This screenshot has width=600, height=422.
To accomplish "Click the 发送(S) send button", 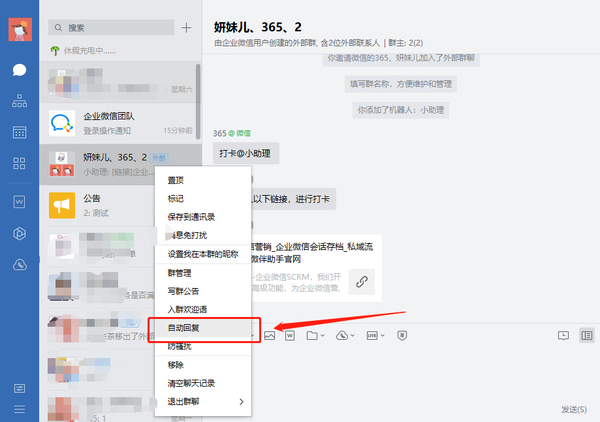I will coord(574,409).
